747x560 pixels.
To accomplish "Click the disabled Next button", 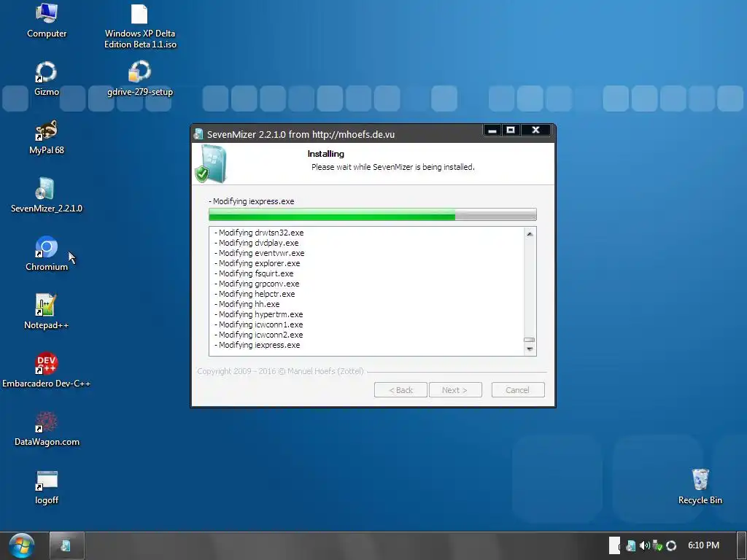I will point(455,390).
